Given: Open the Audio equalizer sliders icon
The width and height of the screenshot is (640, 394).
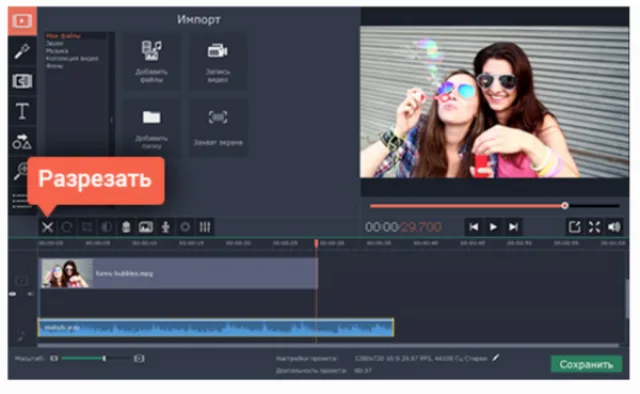Looking at the screenshot, I should pyautogui.click(x=205, y=227).
